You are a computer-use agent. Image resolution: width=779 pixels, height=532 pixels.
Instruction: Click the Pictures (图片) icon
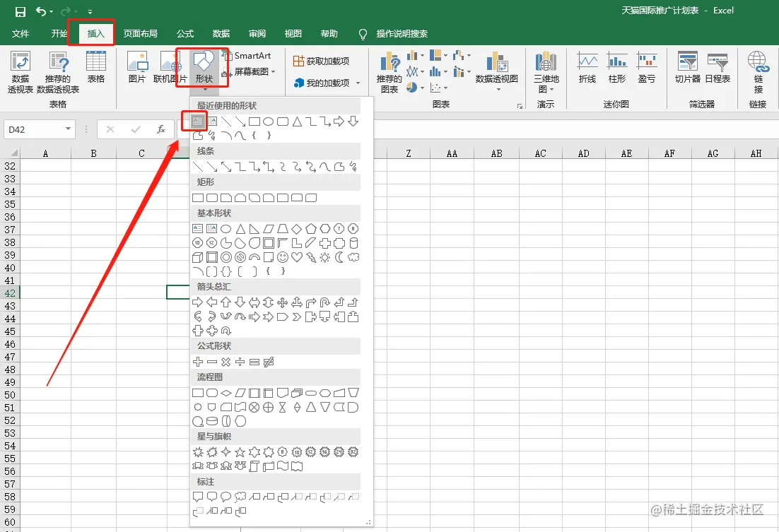pos(137,67)
